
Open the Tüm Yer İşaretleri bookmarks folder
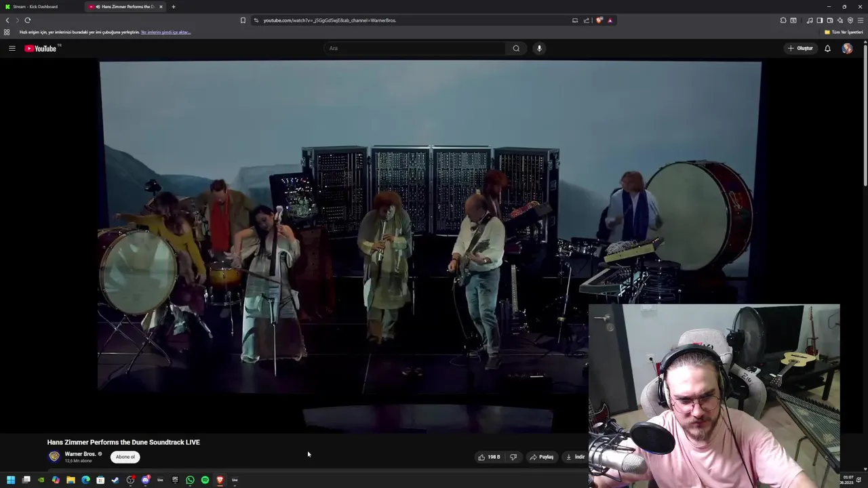click(844, 32)
